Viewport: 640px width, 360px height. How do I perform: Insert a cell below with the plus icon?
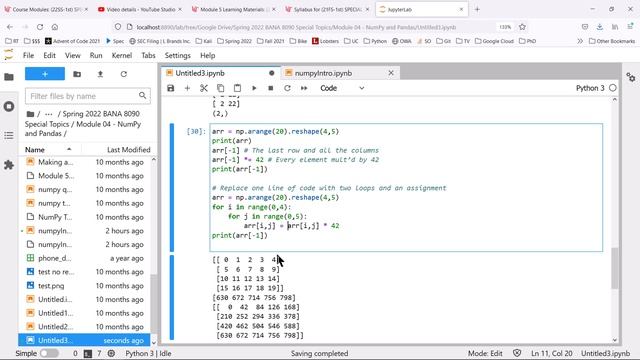tap(187, 88)
